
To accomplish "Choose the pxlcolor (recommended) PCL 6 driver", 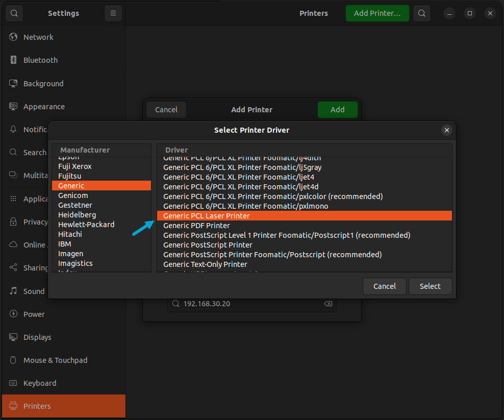I will click(x=273, y=196).
